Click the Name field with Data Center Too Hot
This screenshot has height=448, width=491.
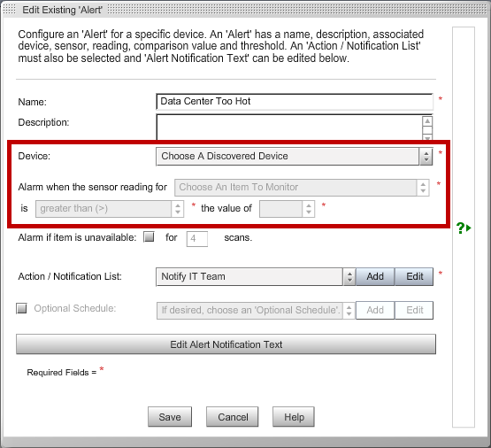[295, 102]
